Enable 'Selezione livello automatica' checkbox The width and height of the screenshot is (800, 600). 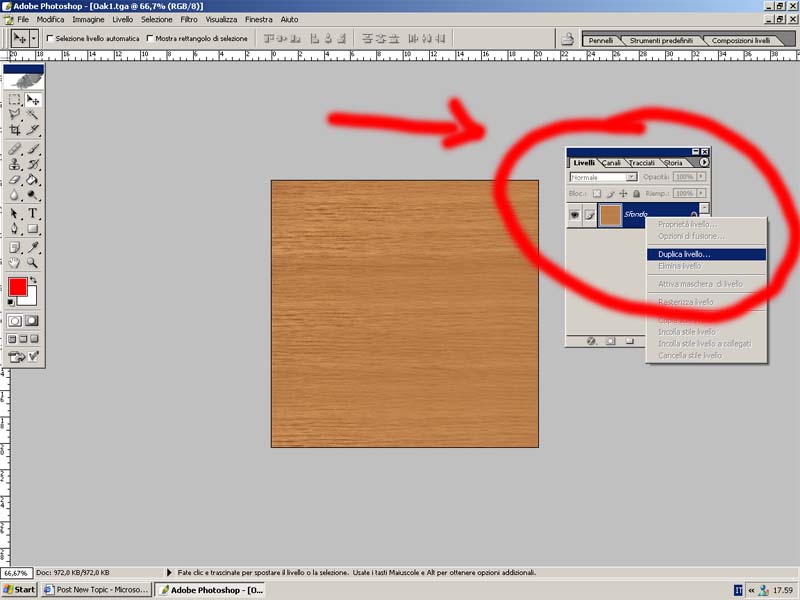click(x=50, y=39)
